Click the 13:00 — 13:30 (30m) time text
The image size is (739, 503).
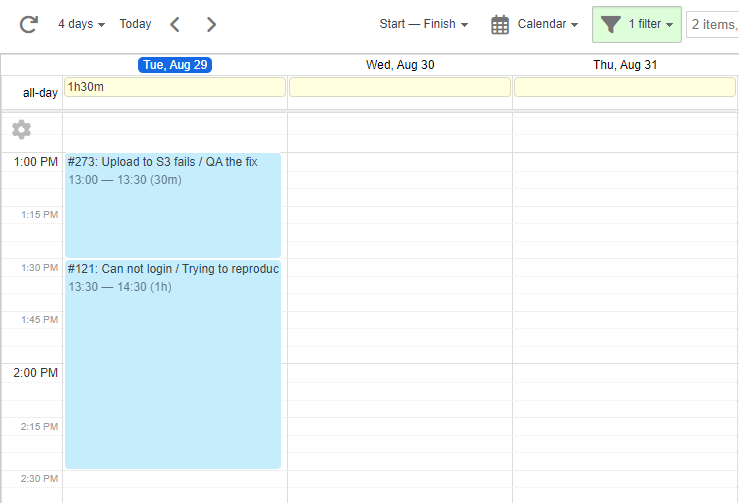[125, 180]
